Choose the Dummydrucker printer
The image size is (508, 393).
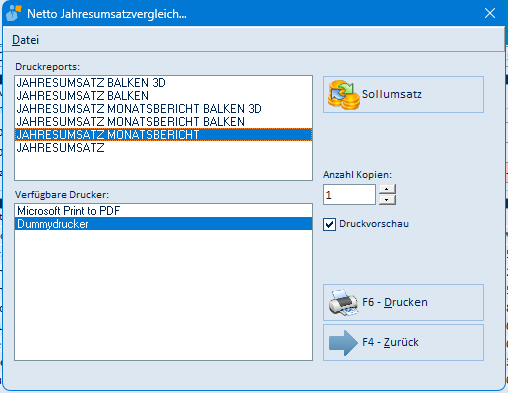pyautogui.click(x=163, y=224)
